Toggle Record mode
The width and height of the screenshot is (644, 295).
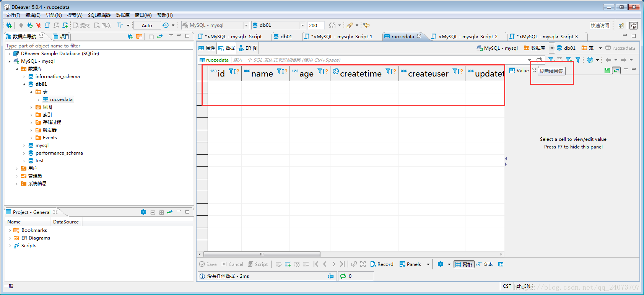(x=382, y=264)
